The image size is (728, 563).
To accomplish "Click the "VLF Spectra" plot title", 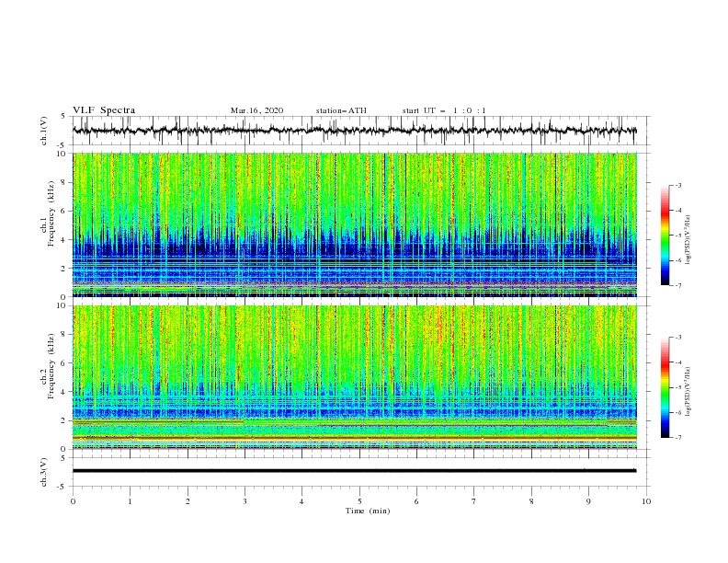I will 104,110.
